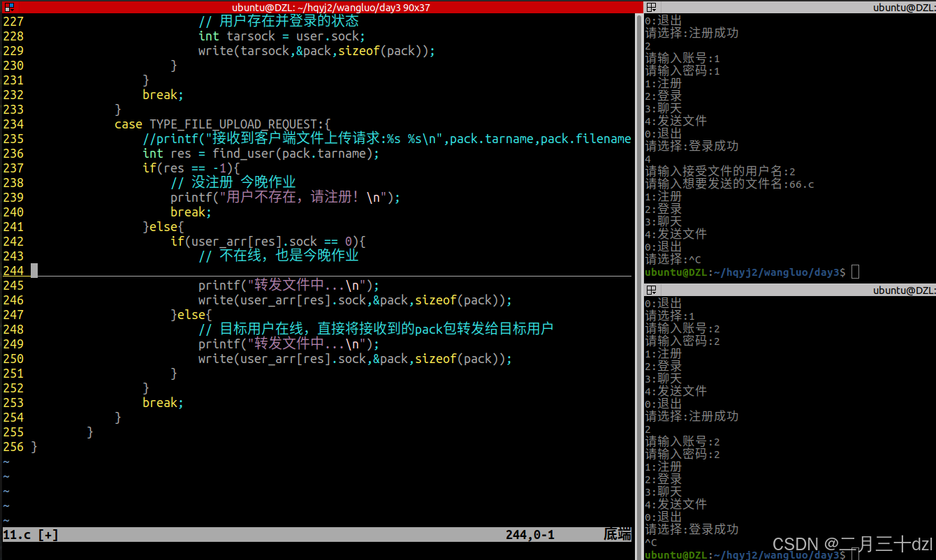The width and height of the screenshot is (936, 560).
Task: Click 'int tarsock = user.sock;' line
Action: [281, 36]
